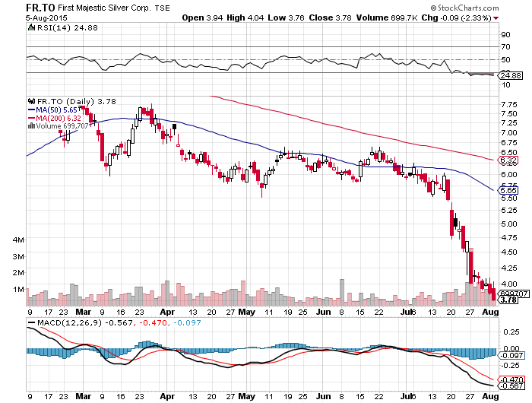The height and width of the screenshot is (403, 532).
Task: Click the High 4.04 value
Action: (x=245, y=17)
